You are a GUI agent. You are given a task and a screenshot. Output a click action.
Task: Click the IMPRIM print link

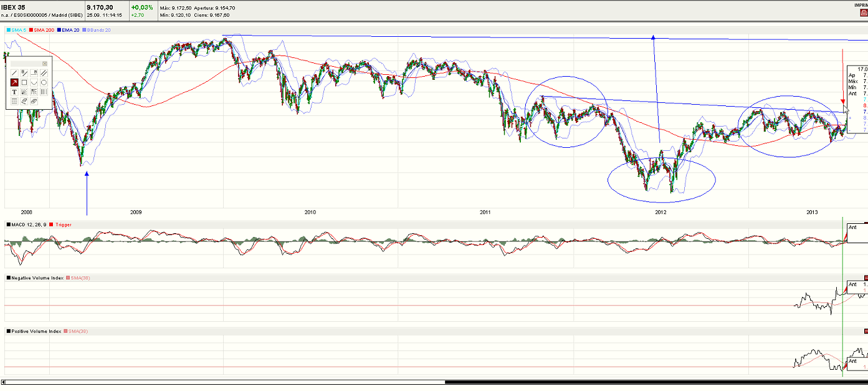[x=860, y=5]
